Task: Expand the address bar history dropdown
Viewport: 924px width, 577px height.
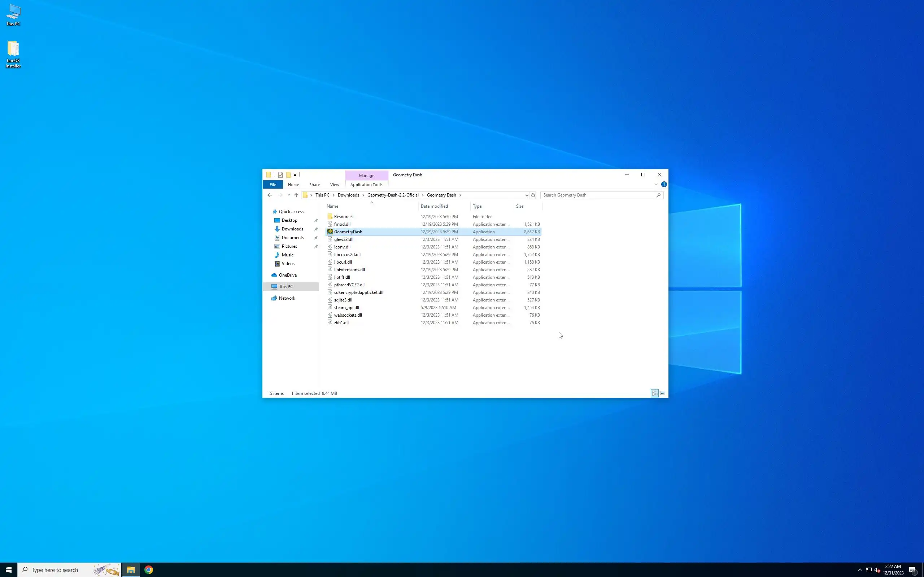Action: [x=527, y=195]
